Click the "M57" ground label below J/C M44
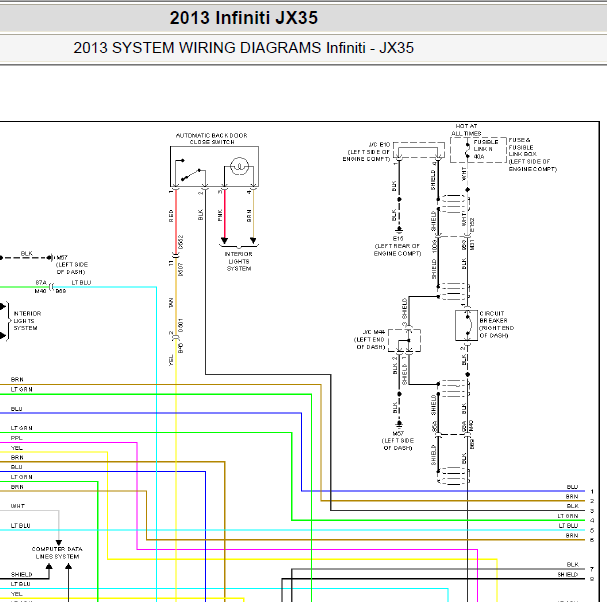This screenshot has width=607, height=602. [x=398, y=433]
